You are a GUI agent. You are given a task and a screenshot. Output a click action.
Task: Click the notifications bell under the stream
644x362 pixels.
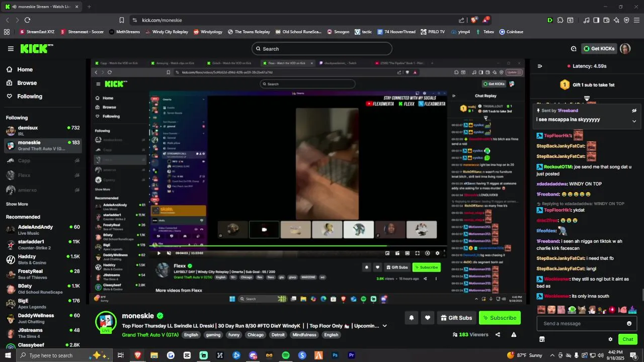(412, 318)
